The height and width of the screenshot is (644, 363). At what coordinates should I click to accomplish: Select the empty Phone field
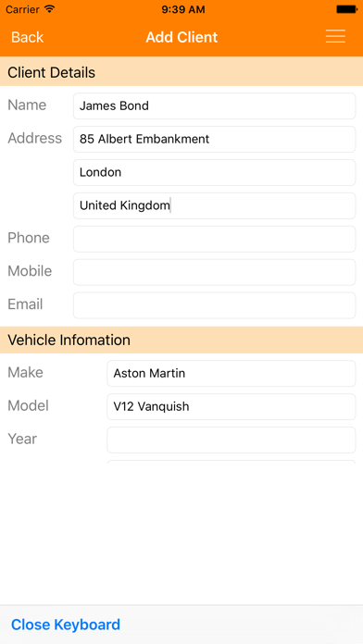tap(214, 239)
